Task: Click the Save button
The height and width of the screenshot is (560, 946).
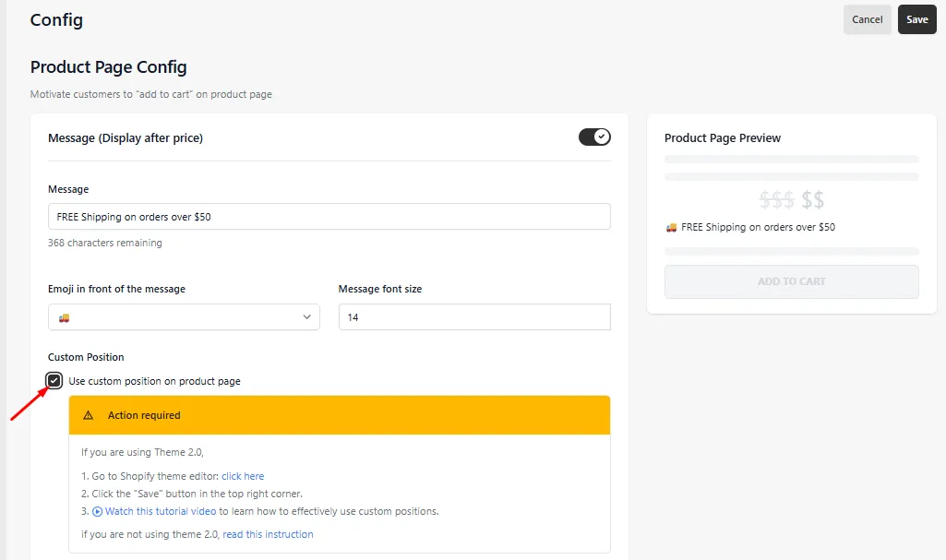Action: 916,19
